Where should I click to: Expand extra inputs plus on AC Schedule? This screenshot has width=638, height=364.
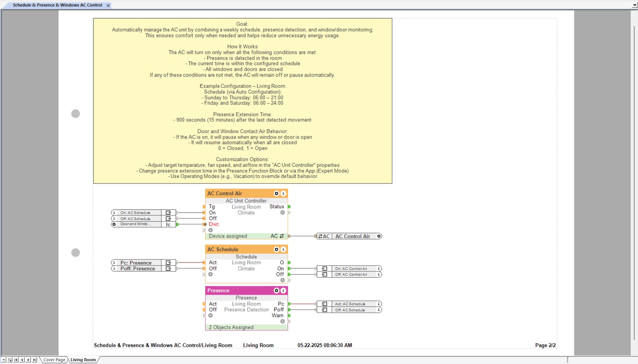point(210,274)
